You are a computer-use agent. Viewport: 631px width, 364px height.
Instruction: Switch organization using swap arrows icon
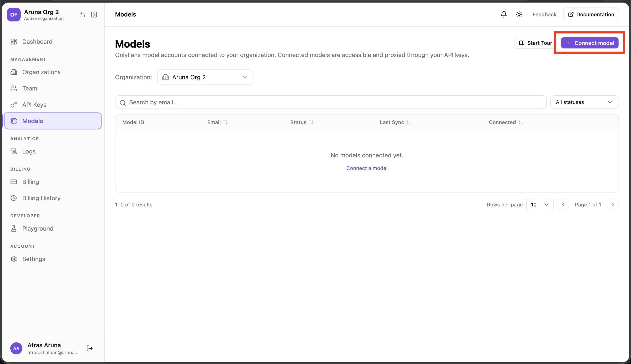click(83, 15)
